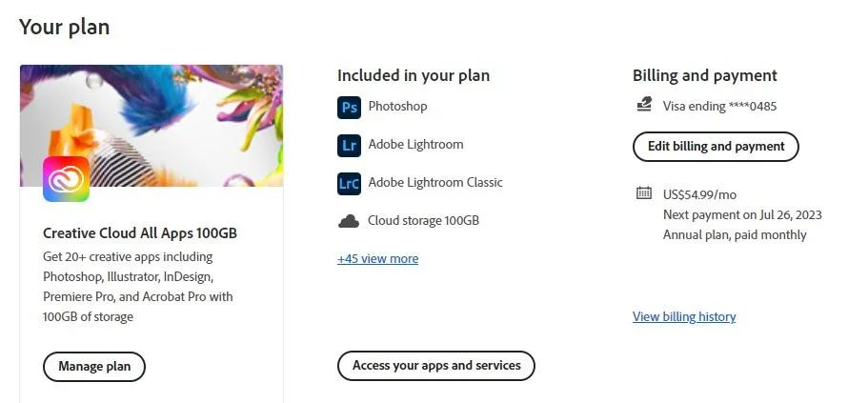
Task: Click the Creative Cloud logo icon
Action: coord(66,179)
